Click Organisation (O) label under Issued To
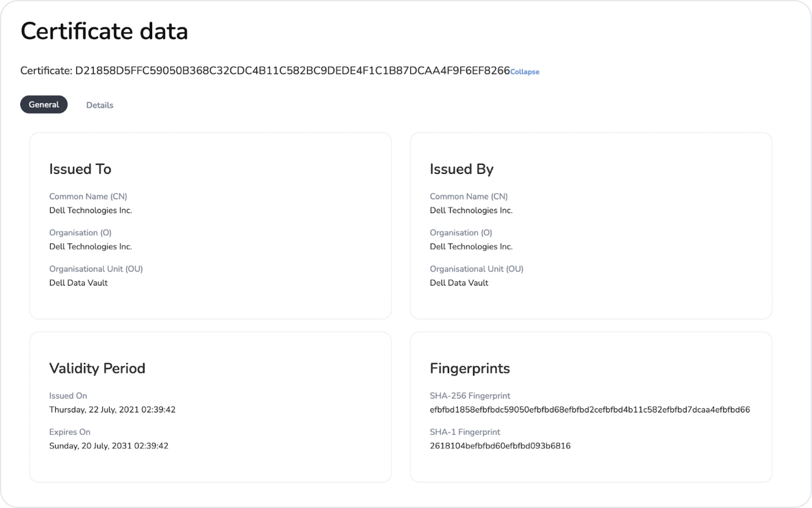 point(80,233)
